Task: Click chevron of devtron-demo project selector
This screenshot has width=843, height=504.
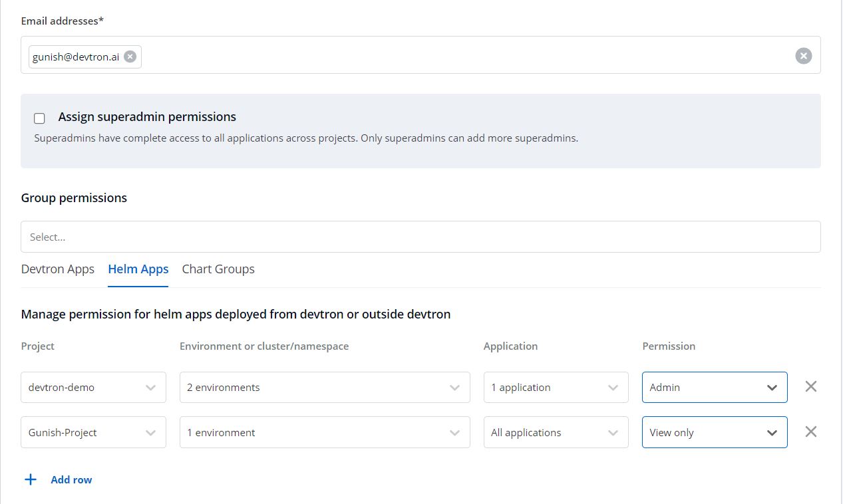Action: (x=151, y=388)
